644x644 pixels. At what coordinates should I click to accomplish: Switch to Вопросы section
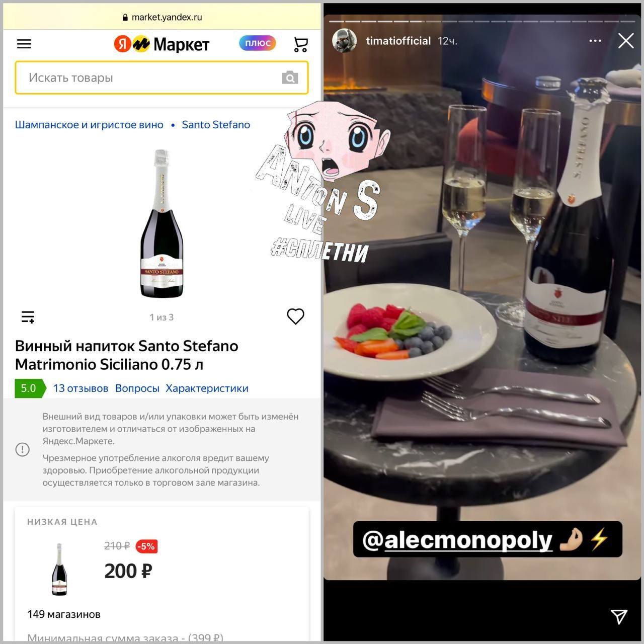[137, 388]
